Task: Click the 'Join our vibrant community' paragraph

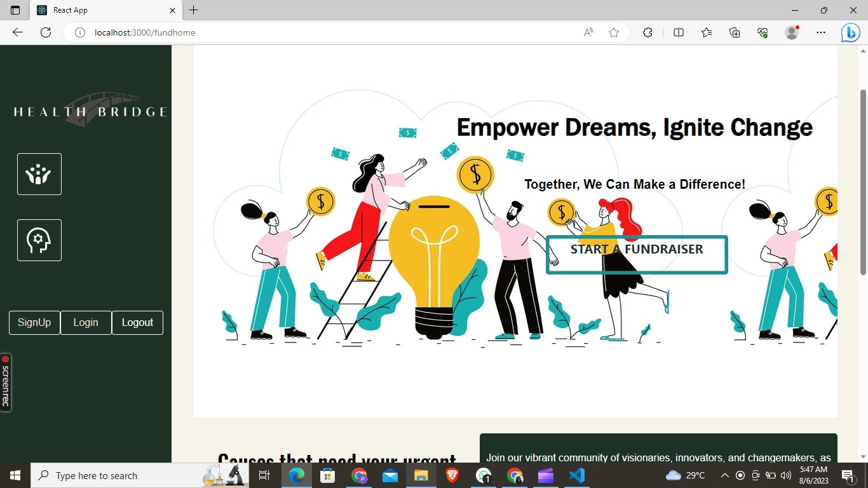Action: 658,457
